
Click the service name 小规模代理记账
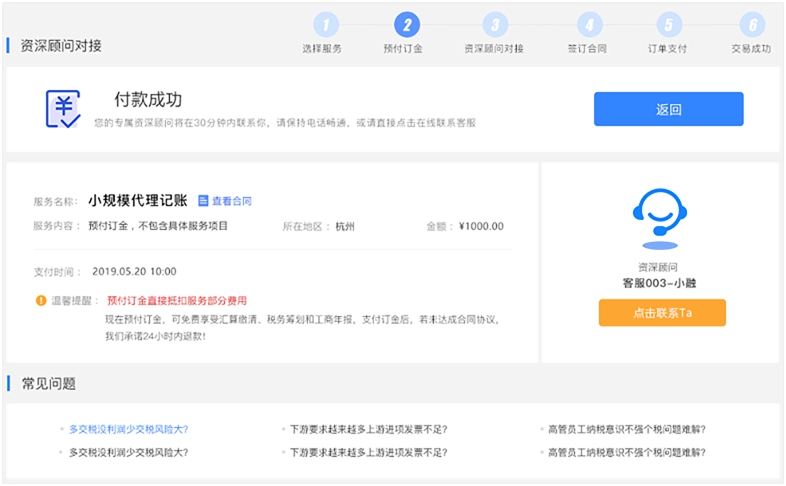point(138,200)
